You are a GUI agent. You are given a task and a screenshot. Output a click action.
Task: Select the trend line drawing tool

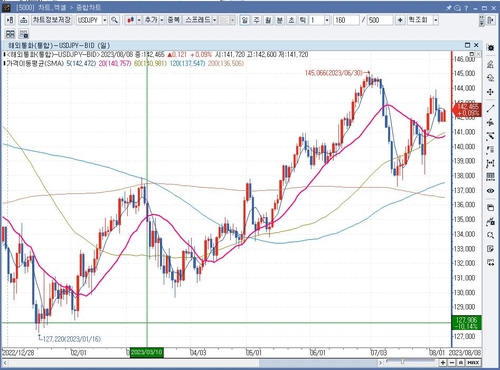click(x=490, y=108)
